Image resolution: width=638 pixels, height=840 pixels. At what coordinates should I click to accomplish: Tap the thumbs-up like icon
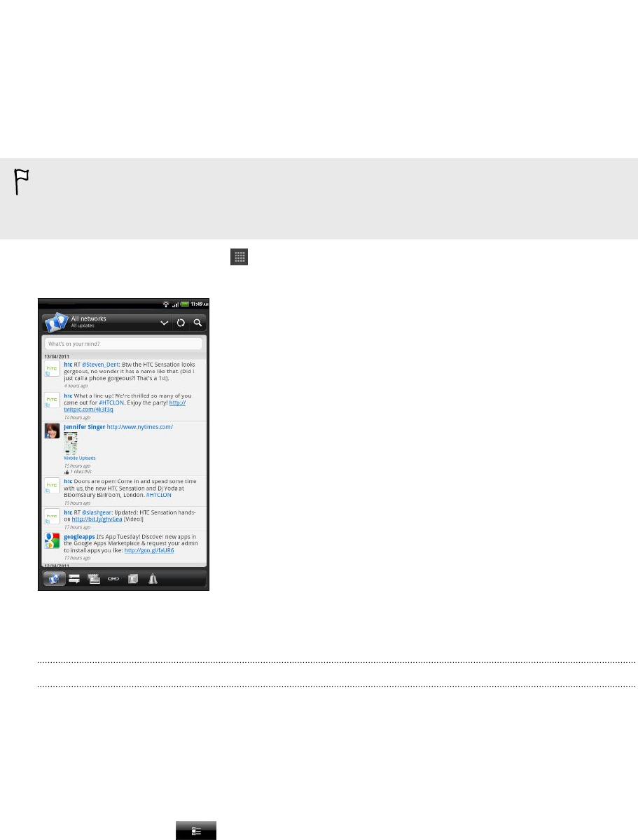[x=66, y=472]
